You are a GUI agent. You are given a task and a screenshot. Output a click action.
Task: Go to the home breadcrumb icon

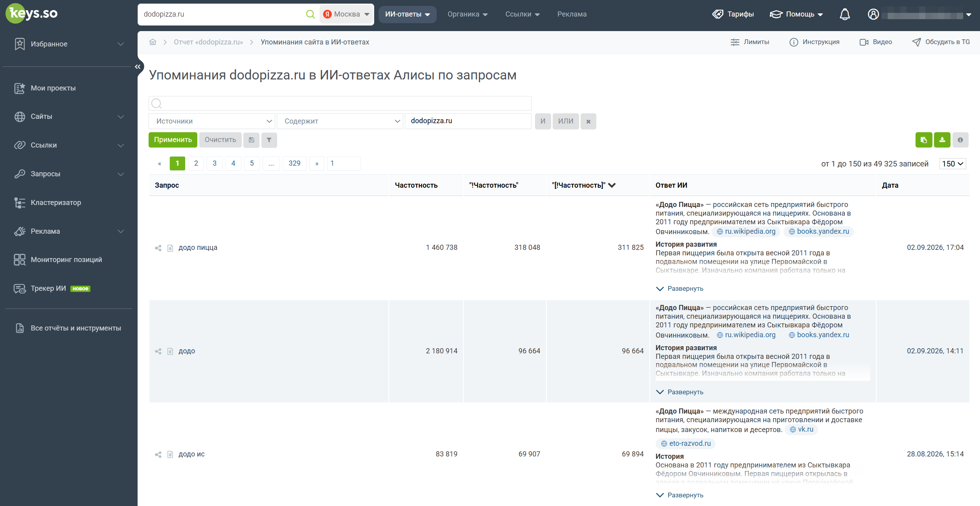[x=153, y=42]
